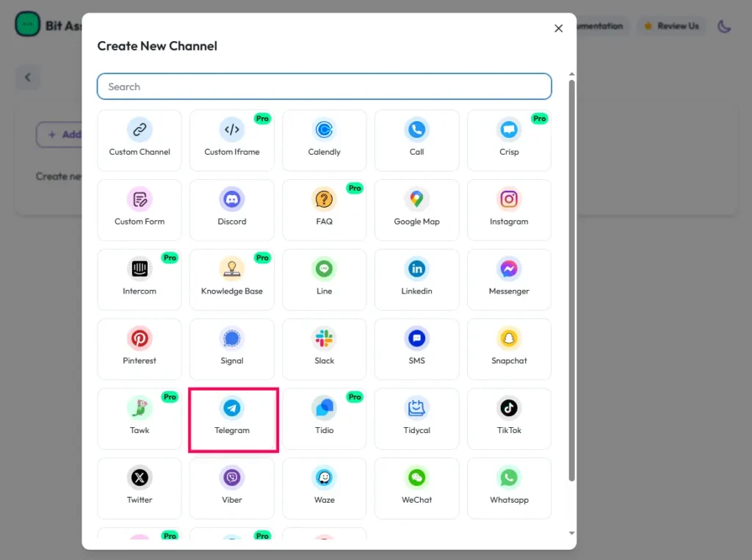Screen dimensions: 752x560
Task: Choose the Instagram channel
Action: (509, 200)
